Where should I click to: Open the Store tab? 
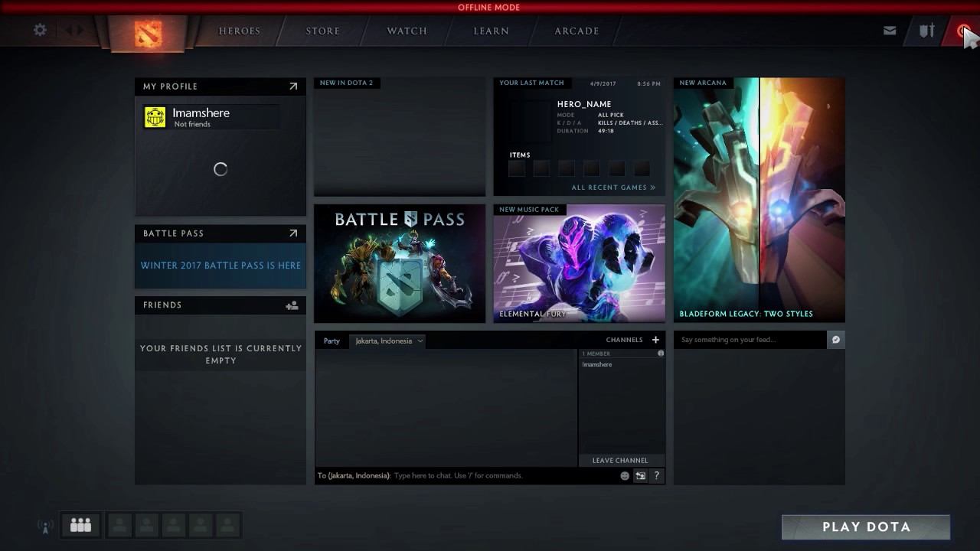tap(323, 31)
